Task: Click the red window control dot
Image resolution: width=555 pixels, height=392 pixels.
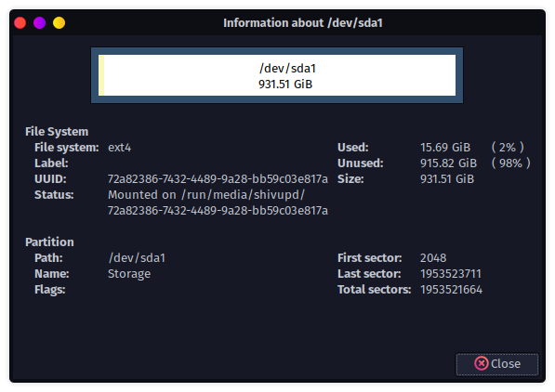Action: point(20,22)
